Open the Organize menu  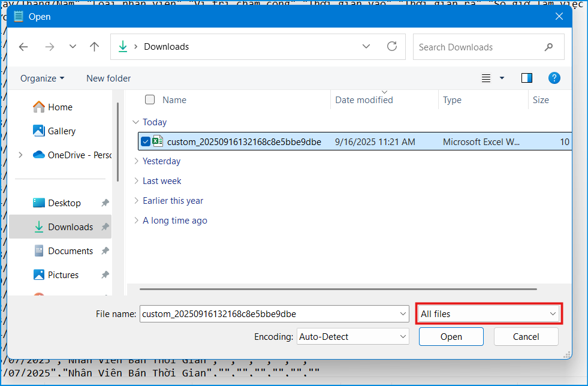(42, 79)
